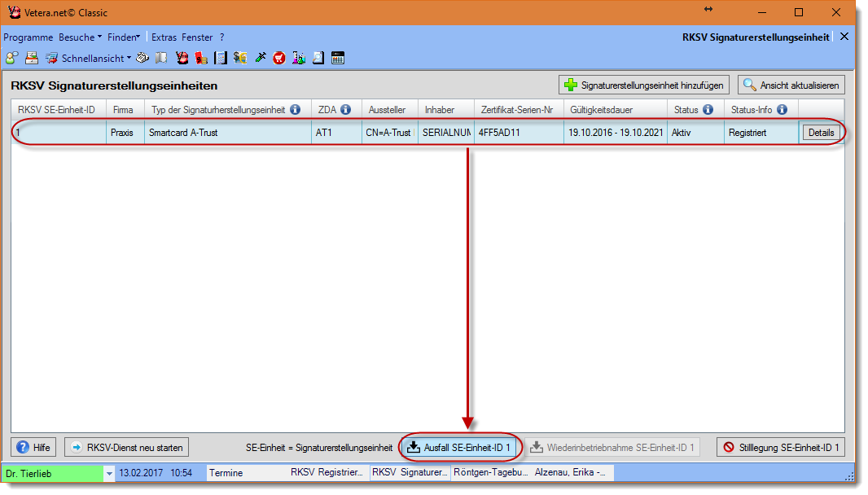868x495 pixels.
Task: Expand the Dr. Tierlieb user dropdown
Action: point(109,473)
